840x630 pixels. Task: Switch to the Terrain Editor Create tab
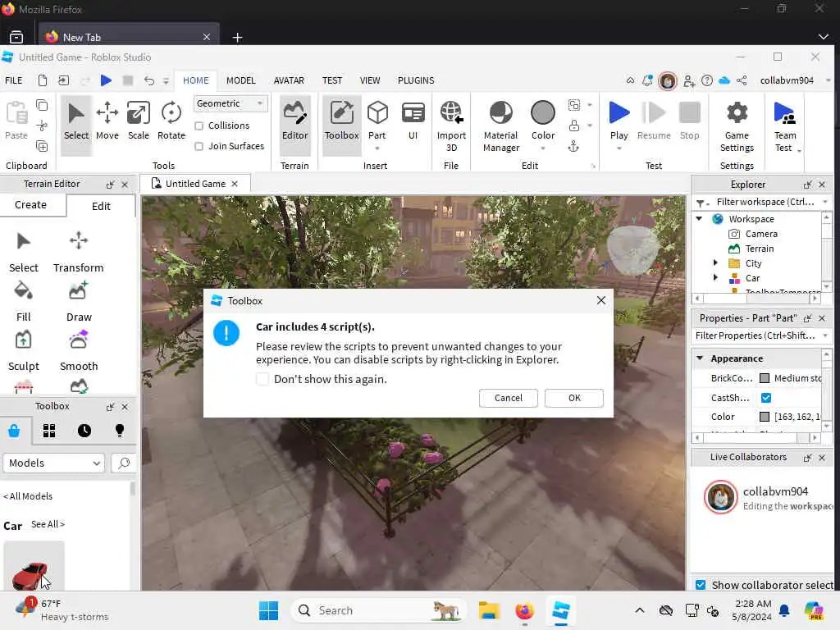(30, 205)
